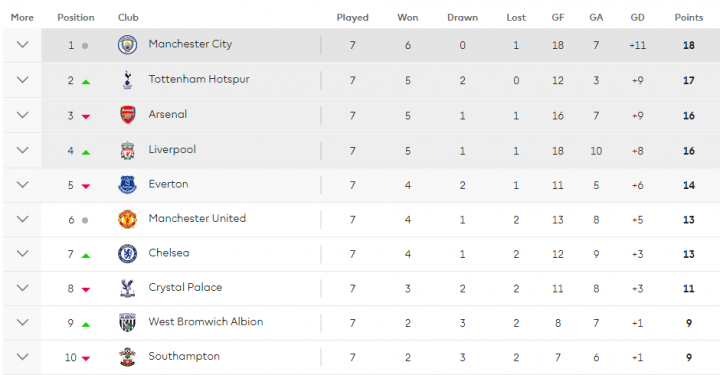Expand the Everton row details chevron
This screenshot has width=720, height=375.
pyautogui.click(x=22, y=185)
